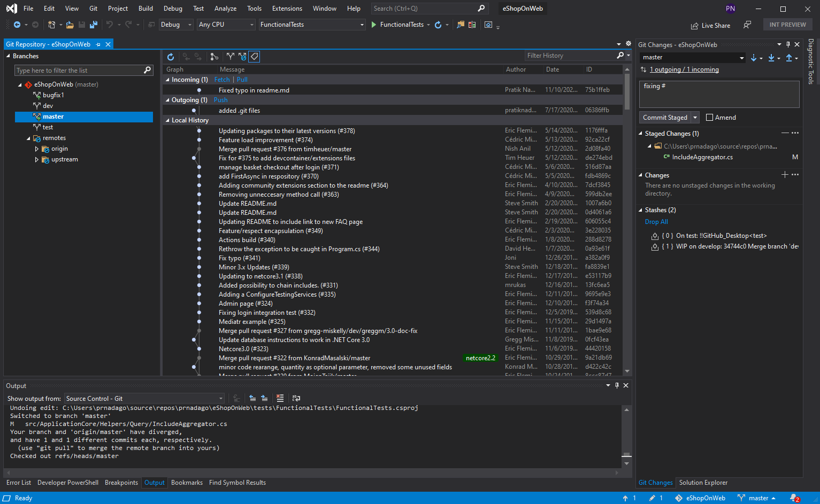Click the search magnifier in branch filter box

pos(148,70)
